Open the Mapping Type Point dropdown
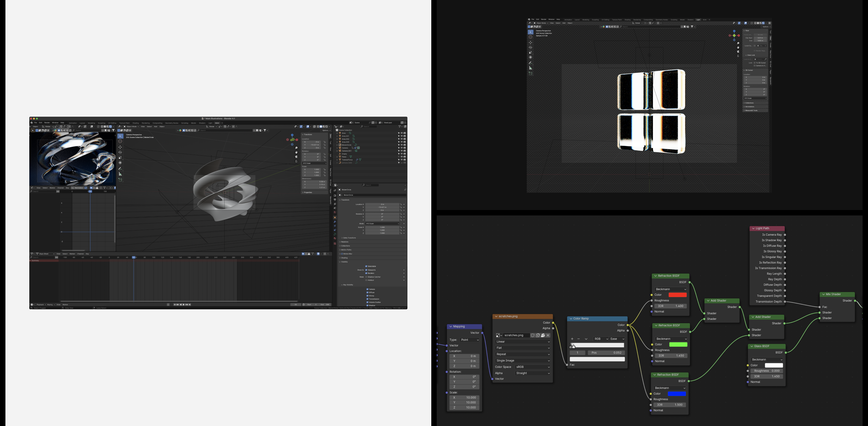Image resolution: width=868 pixels, height=426 pixels. 470,340
